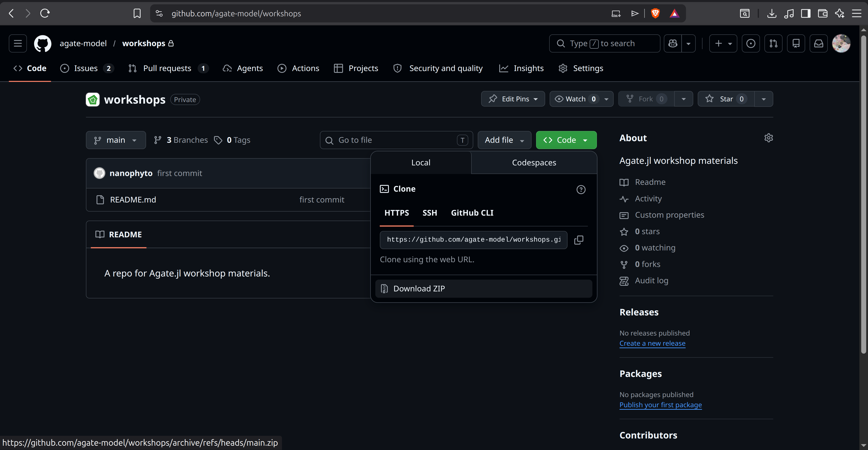Open the browser downloads icon
This screenshot has width=868, height=450.
coord(771,14)
